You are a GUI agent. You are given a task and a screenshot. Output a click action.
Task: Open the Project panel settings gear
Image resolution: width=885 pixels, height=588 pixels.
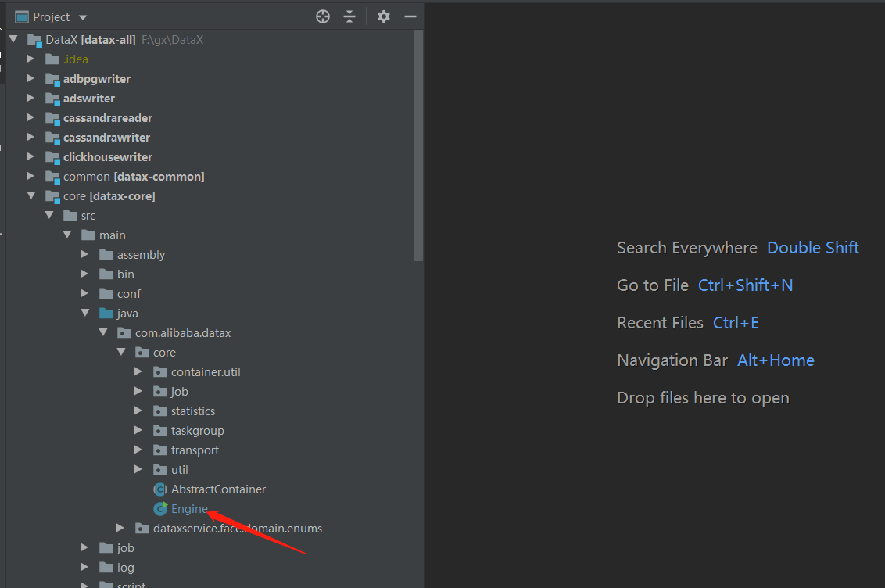pos(384,16)
